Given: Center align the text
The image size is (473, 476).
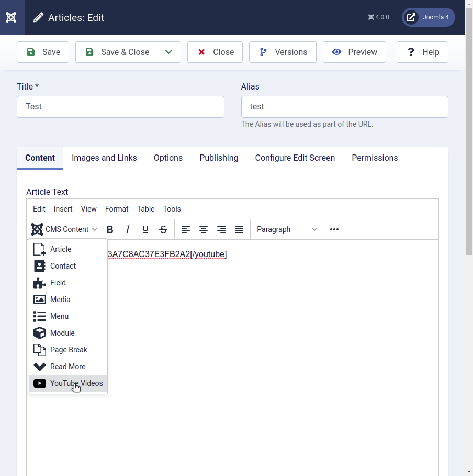Looking at the screenshot, I should [204, 229].
